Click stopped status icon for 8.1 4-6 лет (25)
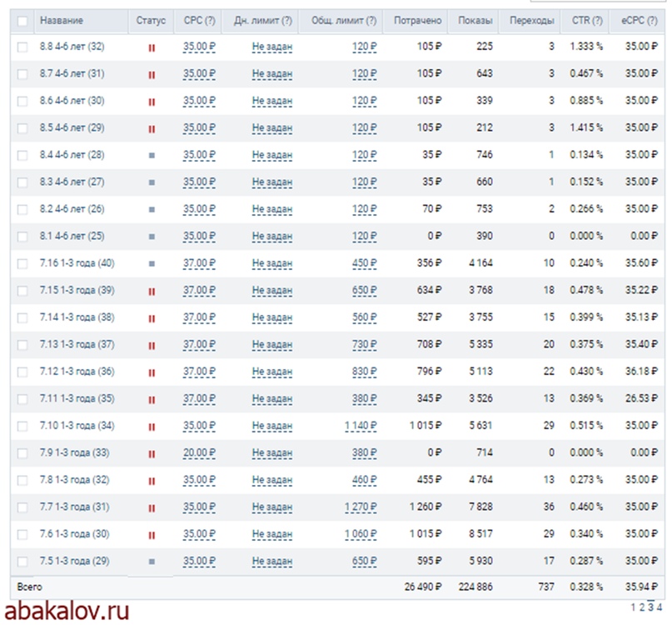Image resolution: width=672 pixels, height=625 pixels. (x=152, y=237)
